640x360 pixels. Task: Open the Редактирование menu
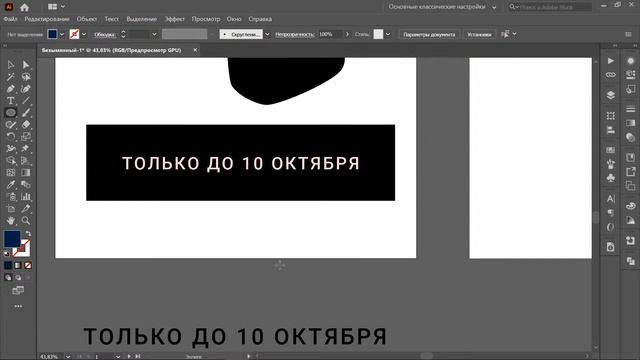tap(47, 19)
